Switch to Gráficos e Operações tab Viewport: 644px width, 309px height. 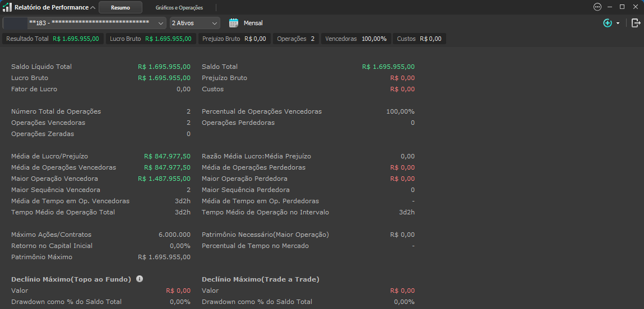pyautogui.click(x=179, y=7)
